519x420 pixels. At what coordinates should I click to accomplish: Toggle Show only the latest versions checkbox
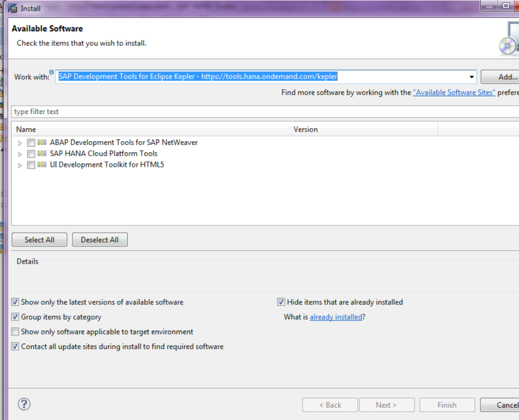tap(15, 302)
